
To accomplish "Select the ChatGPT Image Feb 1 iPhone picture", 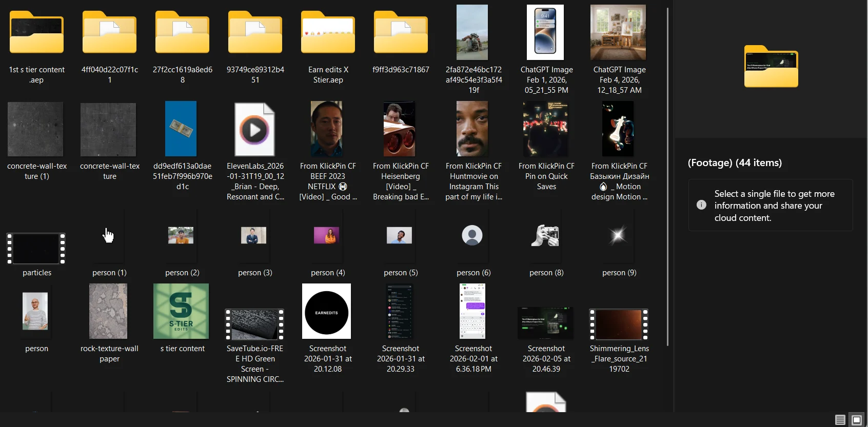I will click(545, 33).
